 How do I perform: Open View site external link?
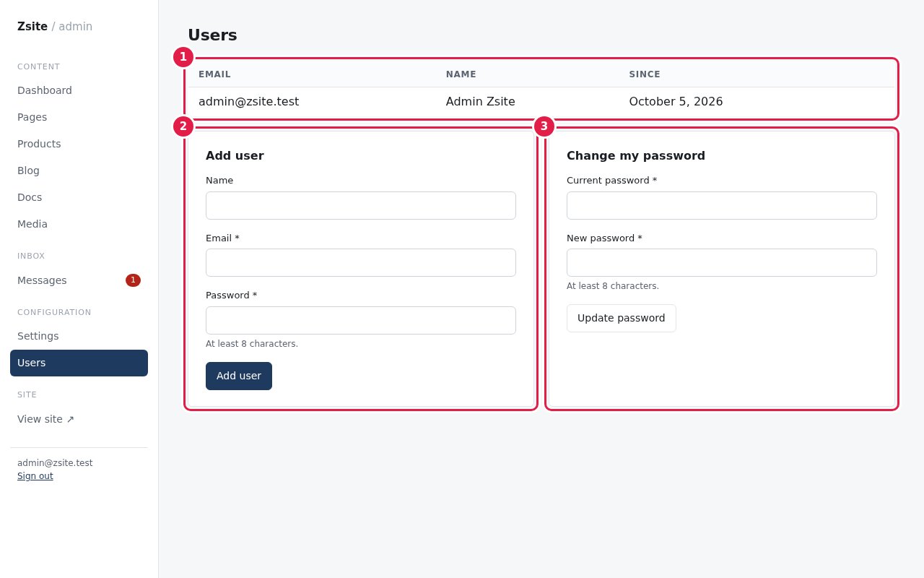(79, 419)
